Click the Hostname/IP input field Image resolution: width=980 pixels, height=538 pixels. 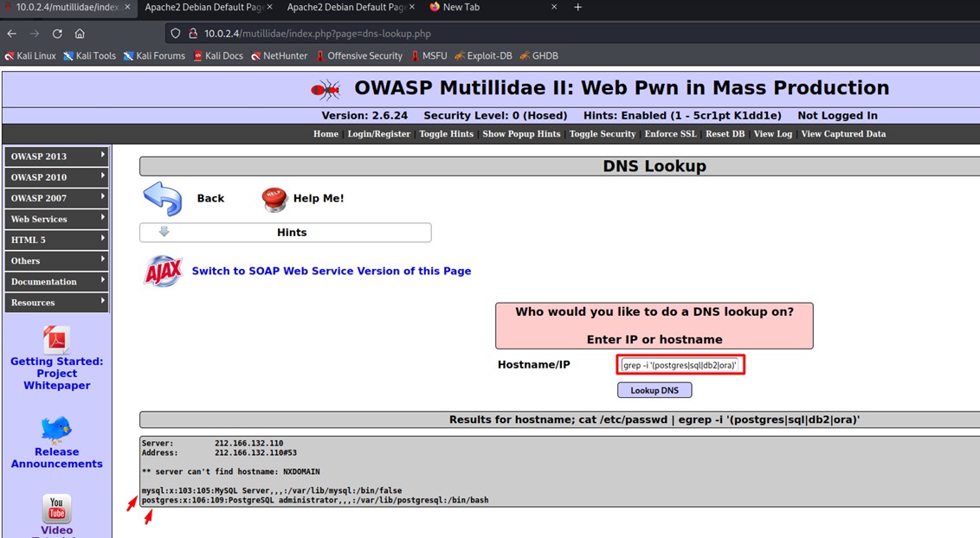coord(680,365)
